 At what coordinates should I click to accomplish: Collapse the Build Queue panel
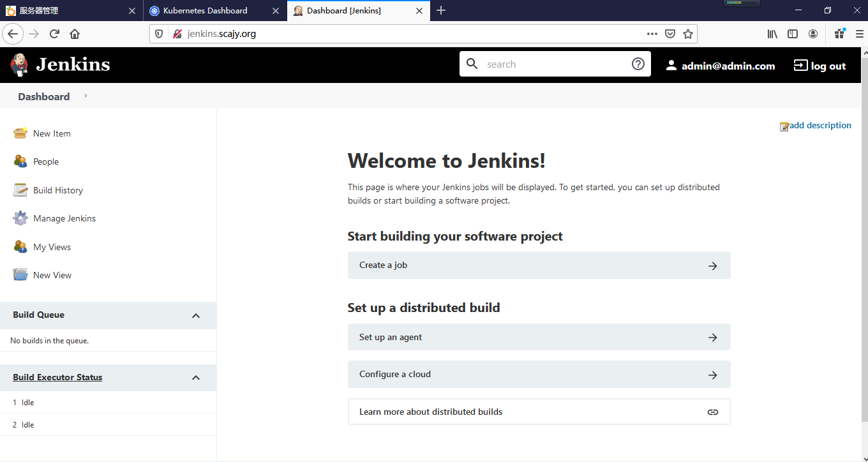[x=196, y=316]
